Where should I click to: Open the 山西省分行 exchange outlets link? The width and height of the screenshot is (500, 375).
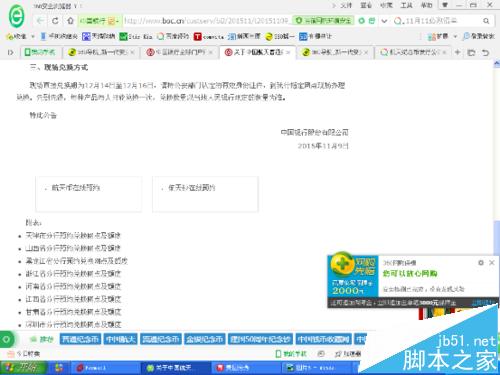pos(73,248)
